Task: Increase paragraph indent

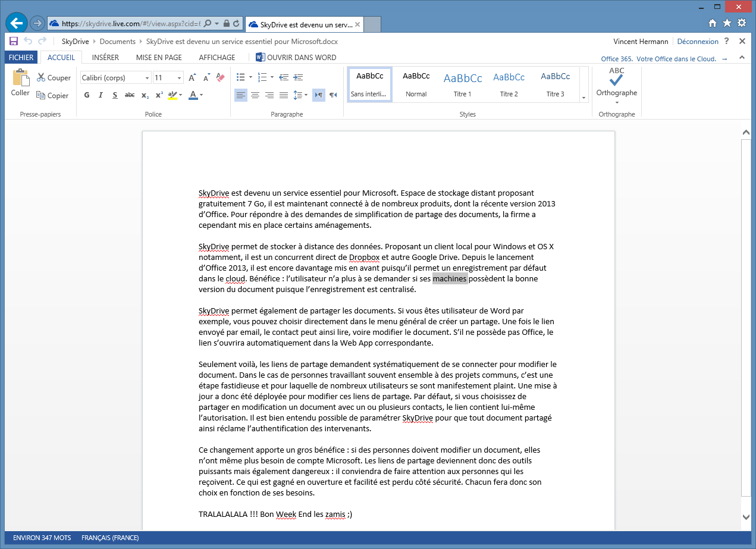Action: 298,77
